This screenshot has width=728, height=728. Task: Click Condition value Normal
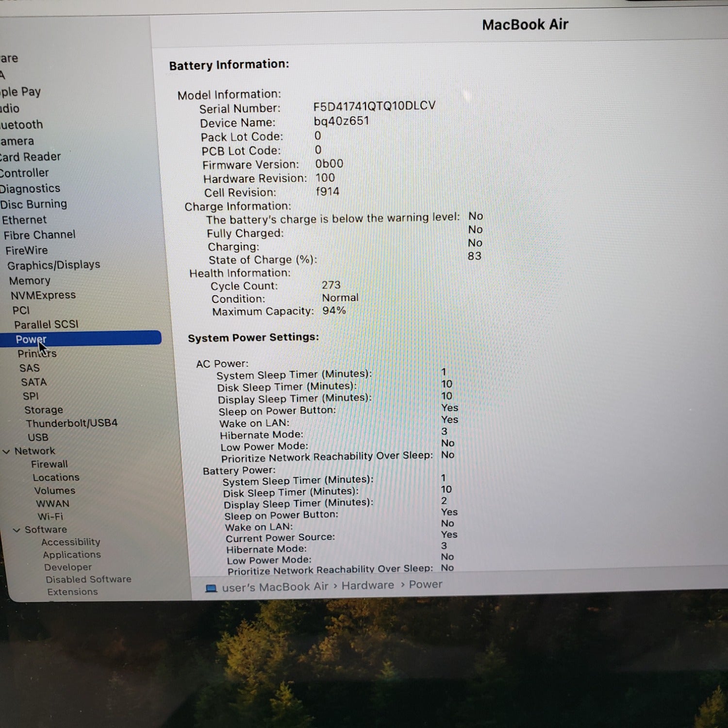click(340, 298)
